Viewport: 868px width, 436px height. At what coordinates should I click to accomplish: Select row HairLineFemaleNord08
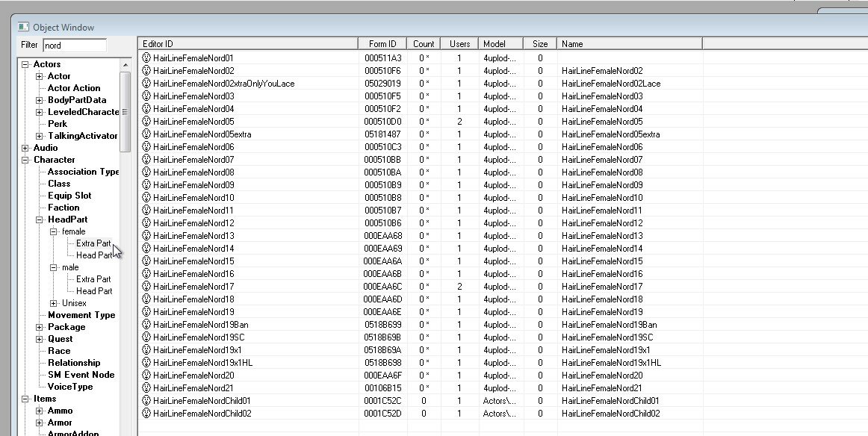point(420,172)
